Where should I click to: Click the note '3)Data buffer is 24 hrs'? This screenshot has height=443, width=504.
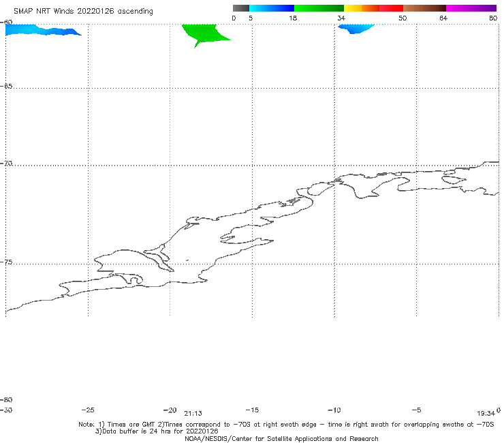point(157,431)
